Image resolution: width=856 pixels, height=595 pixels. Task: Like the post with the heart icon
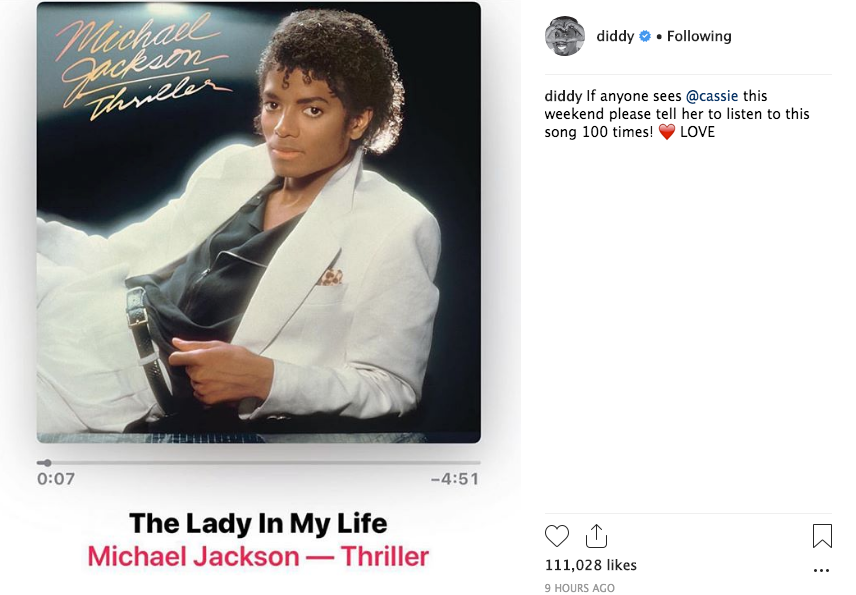557,536
